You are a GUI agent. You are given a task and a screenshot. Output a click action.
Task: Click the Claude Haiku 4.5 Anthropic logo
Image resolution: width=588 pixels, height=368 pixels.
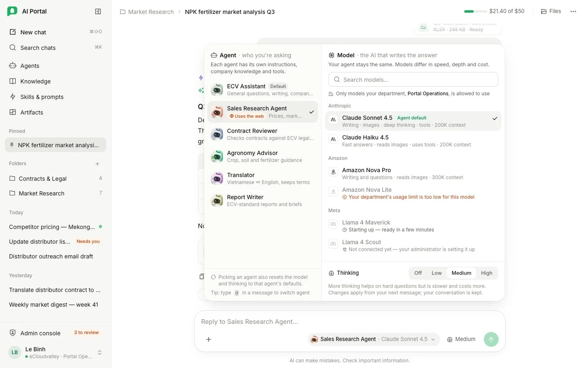point(333,139)
